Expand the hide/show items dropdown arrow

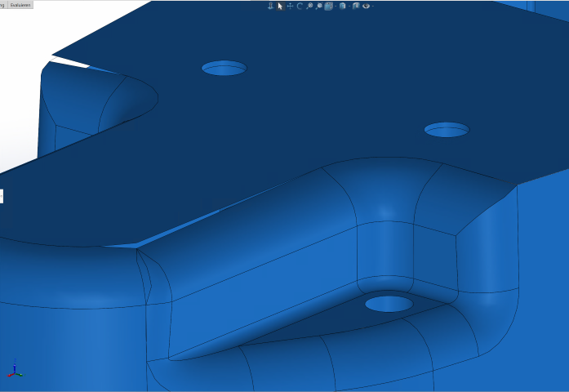[373, 7]
